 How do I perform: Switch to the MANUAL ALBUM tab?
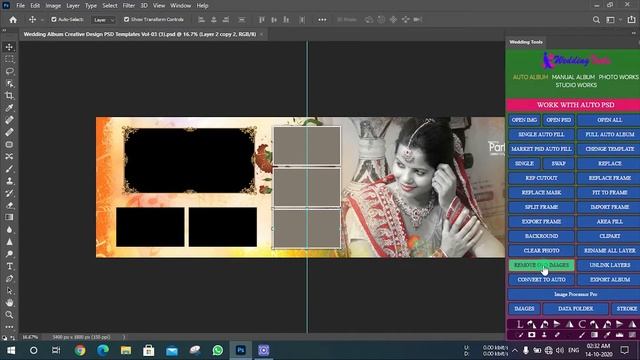pyautogui.click(x=573, y=77)
